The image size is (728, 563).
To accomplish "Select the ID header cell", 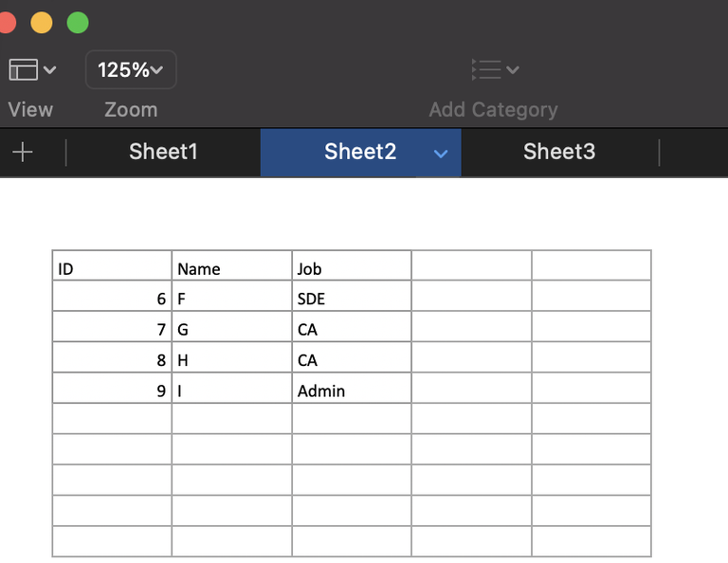I will 112,266.
